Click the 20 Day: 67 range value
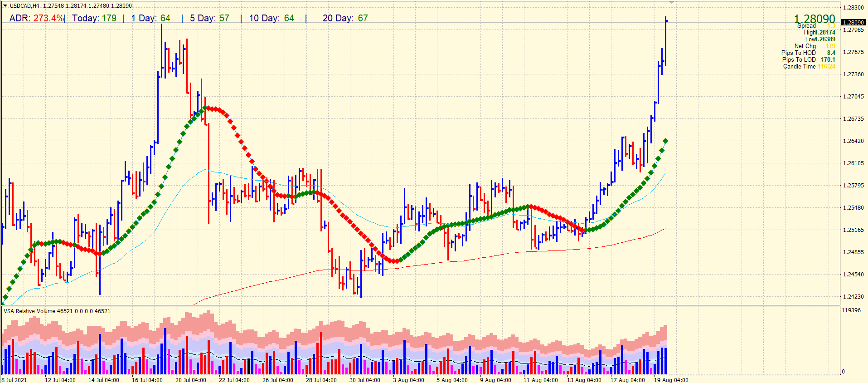This screenshot has height=383, width=868. click(x=345, y=18)
